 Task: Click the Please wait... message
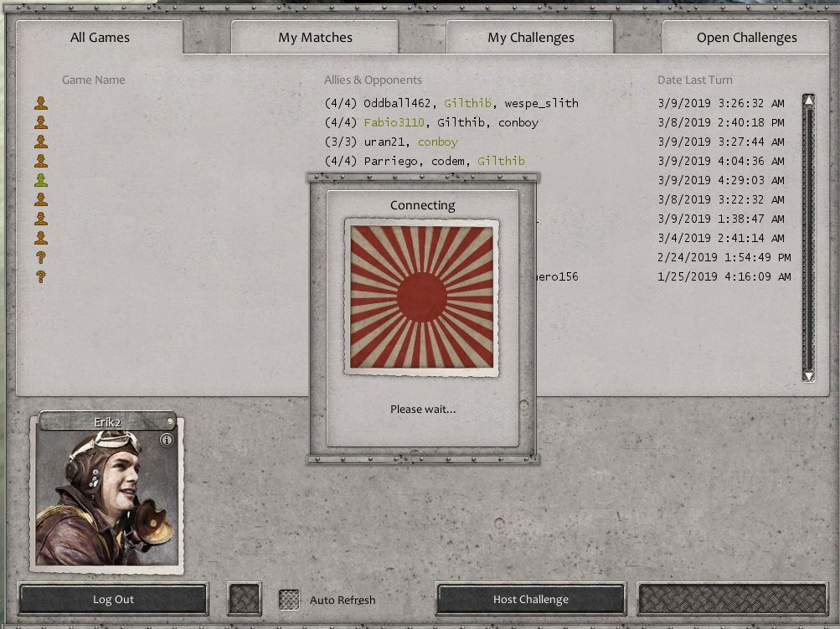(x=423, y=410)
